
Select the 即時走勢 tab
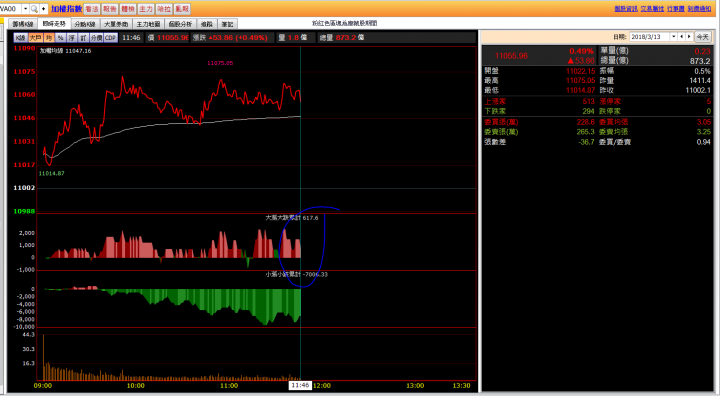[x=54, y=24]
